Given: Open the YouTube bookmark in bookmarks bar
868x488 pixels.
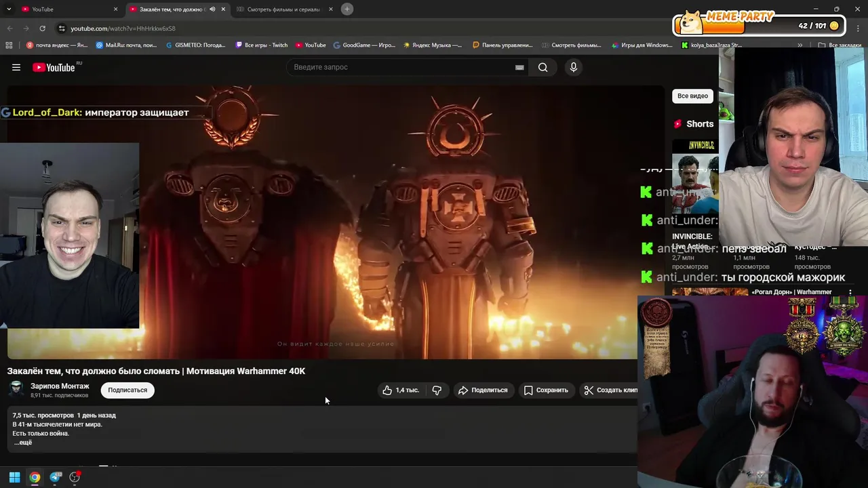Looking at the screenshot, I should 311,45.
